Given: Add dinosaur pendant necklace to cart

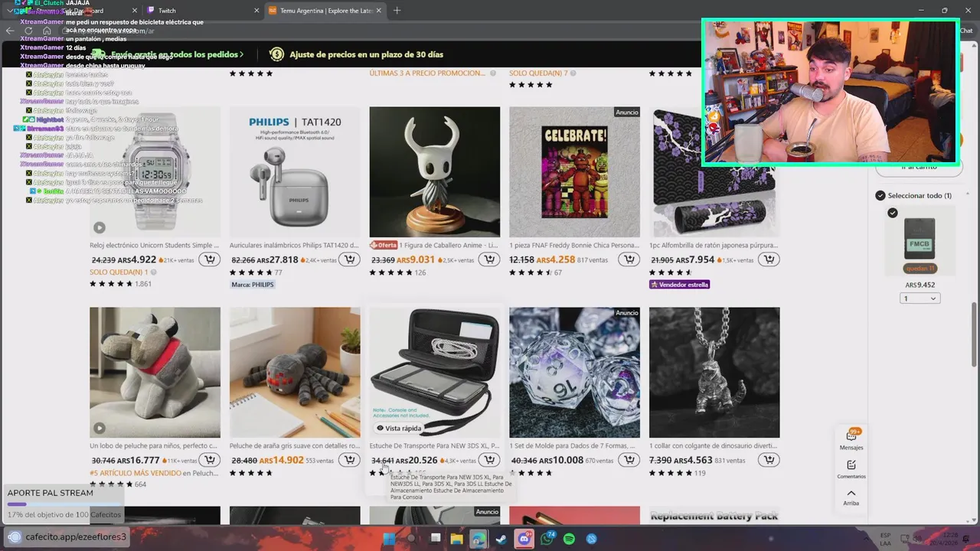Looking at the screenshot, I should (769, 460).
